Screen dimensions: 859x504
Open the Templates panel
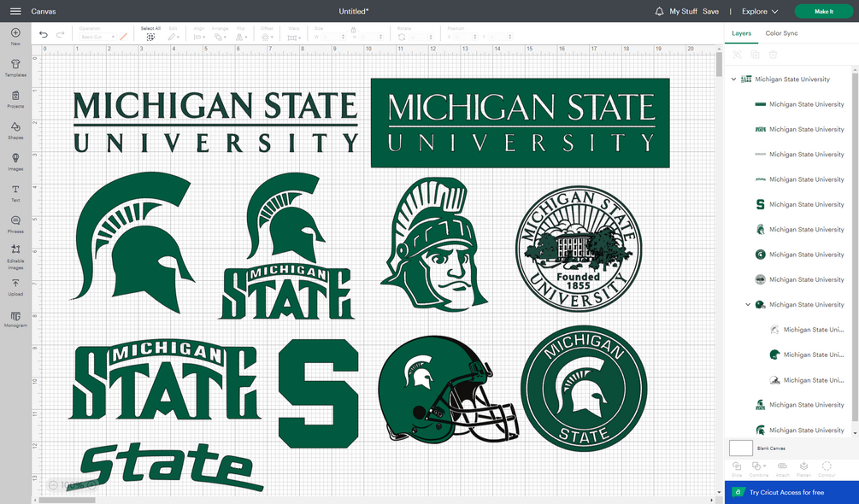(15, 68)
